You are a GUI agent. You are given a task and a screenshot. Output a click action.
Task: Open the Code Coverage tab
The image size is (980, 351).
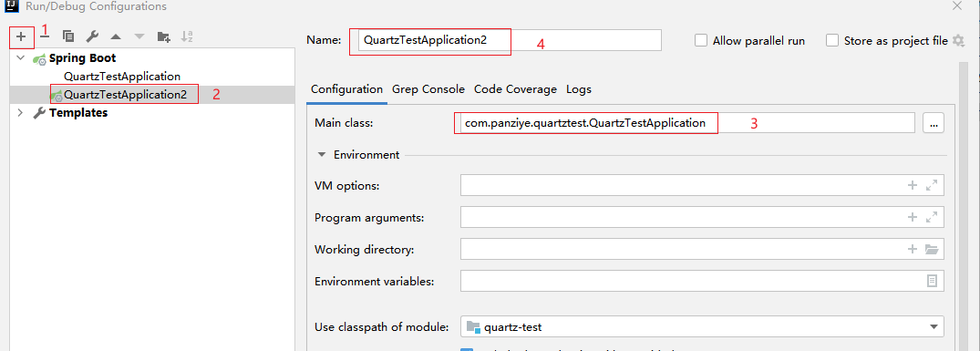coord(515,89)
